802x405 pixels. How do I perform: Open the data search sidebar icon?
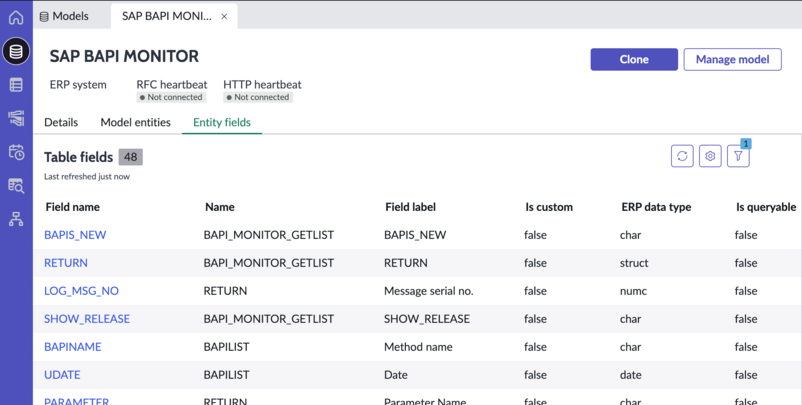point(16,186)
